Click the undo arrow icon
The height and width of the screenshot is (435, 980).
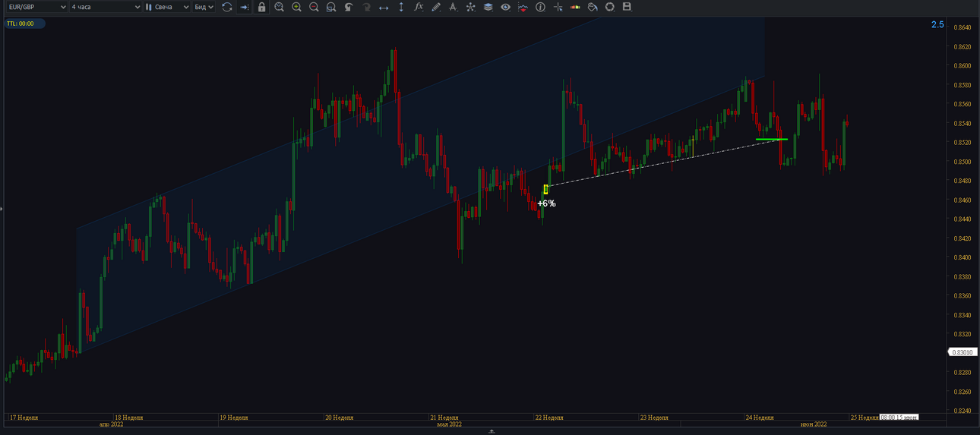pos(349,7)
